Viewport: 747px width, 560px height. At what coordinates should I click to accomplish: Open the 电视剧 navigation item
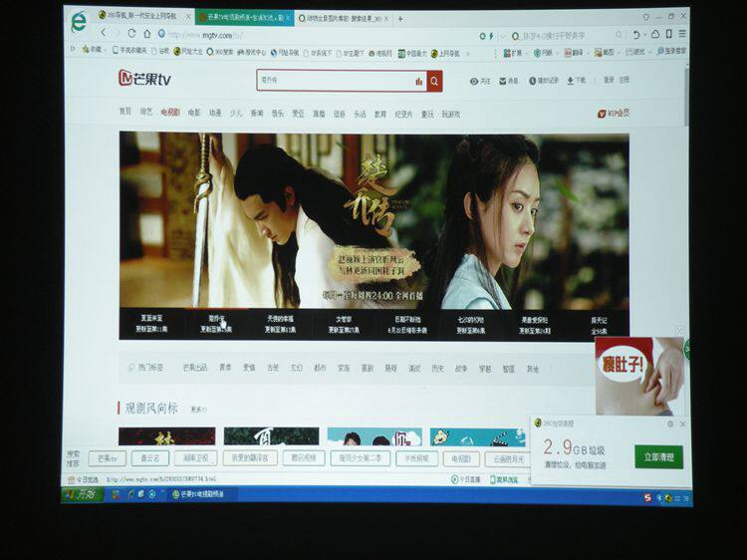[170, 113]
